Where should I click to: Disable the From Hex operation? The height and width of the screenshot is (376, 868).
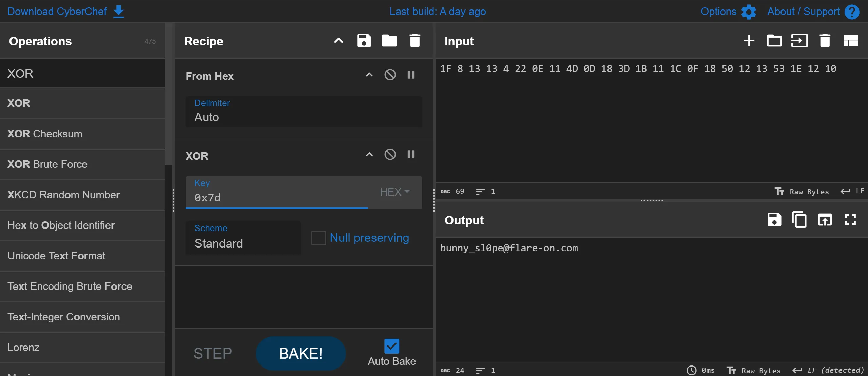click(x=390, y=75)
